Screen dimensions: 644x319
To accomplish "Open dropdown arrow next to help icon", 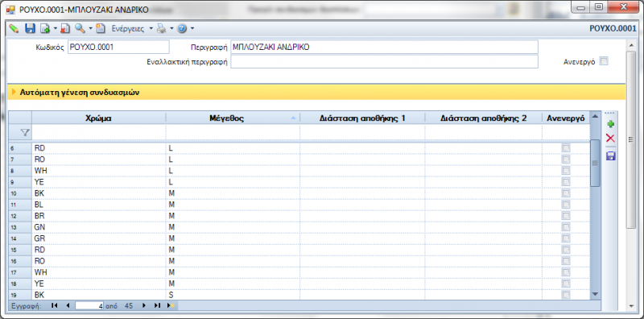I will point(192,28).
